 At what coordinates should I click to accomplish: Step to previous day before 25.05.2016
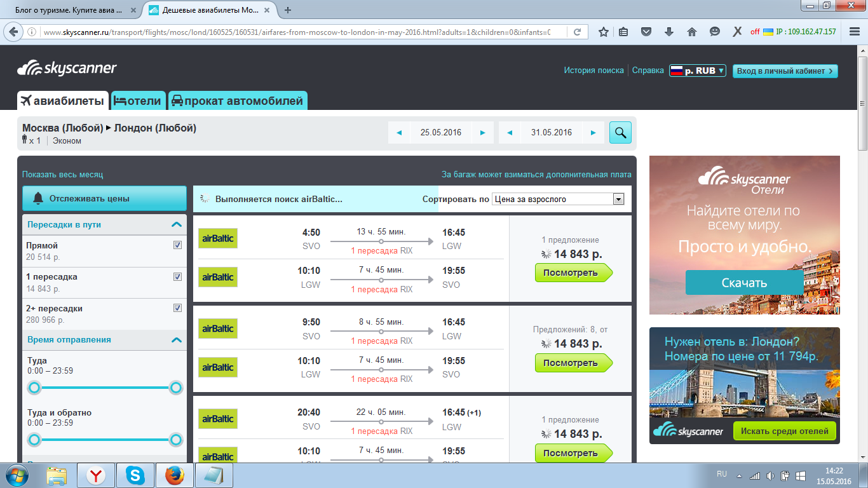(399, 132)
